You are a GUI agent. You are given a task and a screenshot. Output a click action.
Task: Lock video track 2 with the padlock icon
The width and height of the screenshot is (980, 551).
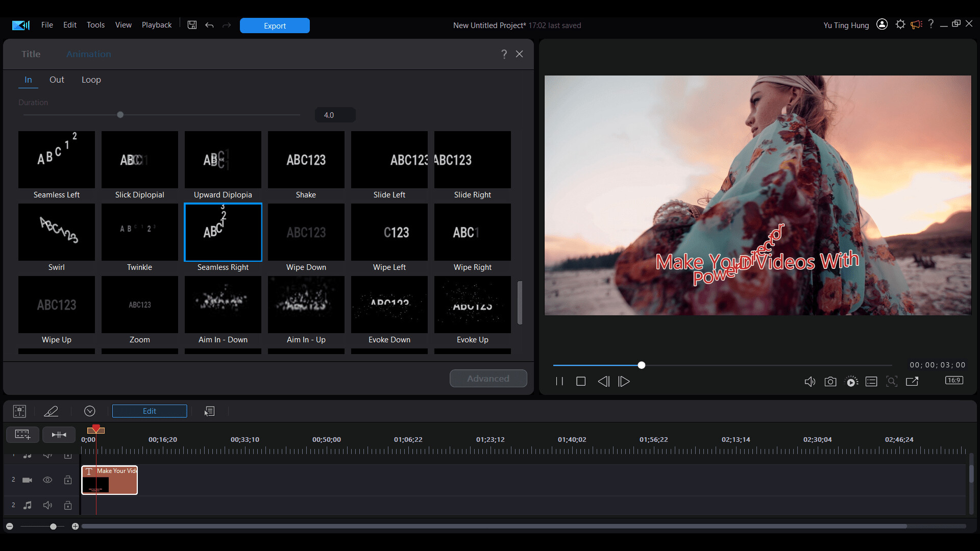[68, 480]
